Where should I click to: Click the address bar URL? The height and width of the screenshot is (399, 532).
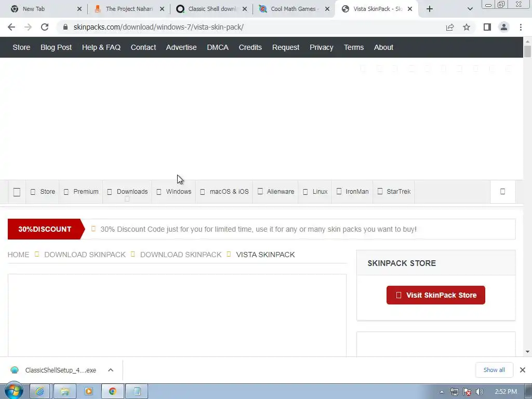(x=158, y=27)
